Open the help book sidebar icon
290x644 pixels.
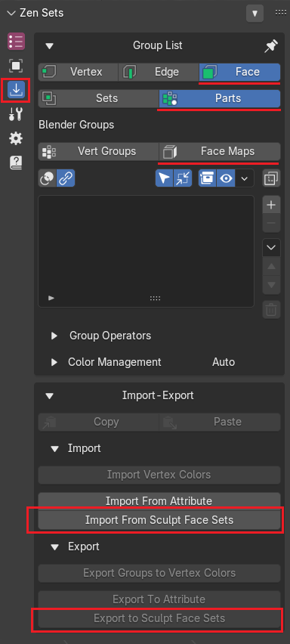(x=16, y=163)
